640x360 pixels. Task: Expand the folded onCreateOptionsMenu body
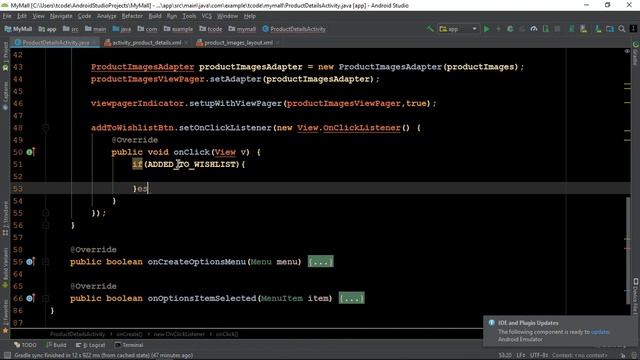(x=320, y=262)
